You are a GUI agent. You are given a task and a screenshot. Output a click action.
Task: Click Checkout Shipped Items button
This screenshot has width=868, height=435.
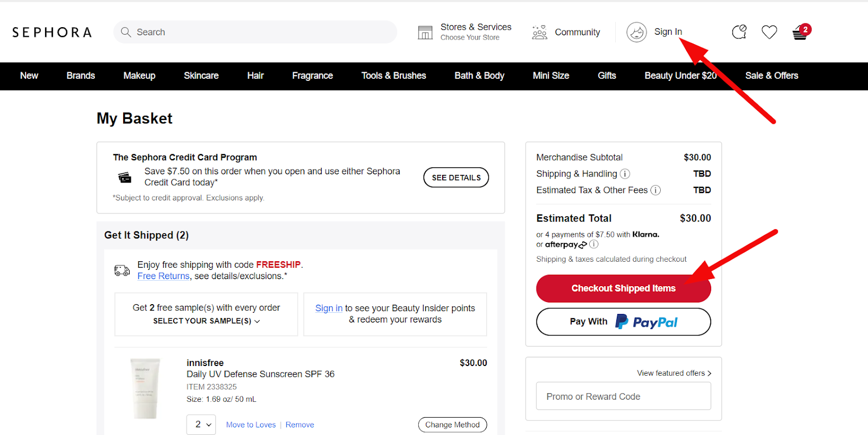(623, 288)
